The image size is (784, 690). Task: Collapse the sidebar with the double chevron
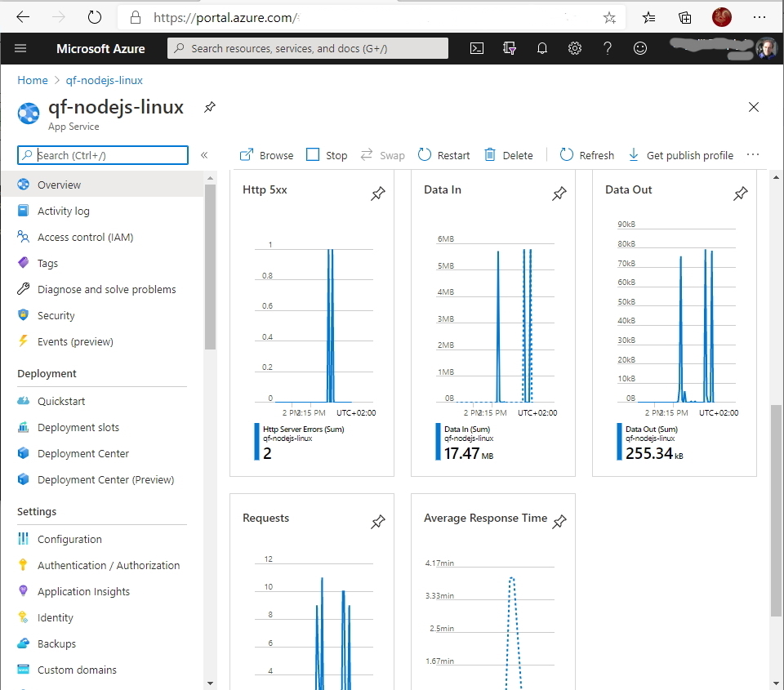click(x=204, y=154)
